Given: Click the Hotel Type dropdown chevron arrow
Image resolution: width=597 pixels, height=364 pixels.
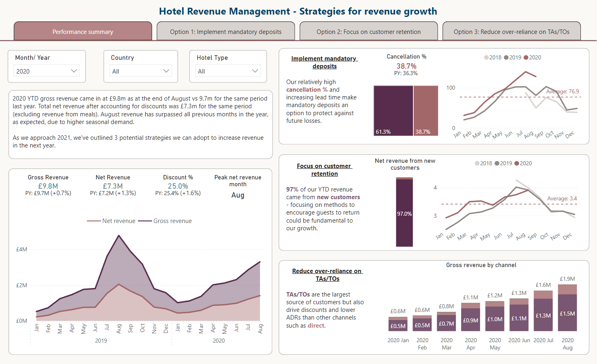Looking at the screenshot, I should [255, 71].
